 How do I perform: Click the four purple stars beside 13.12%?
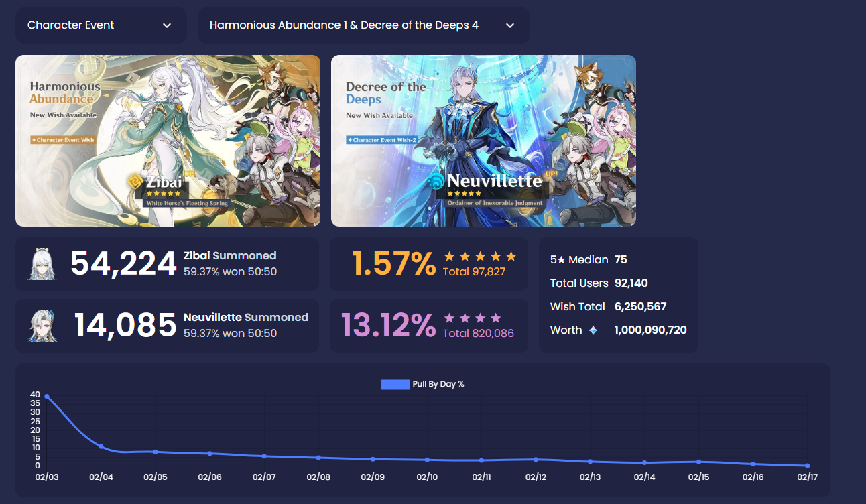click(x=473, y=318)
